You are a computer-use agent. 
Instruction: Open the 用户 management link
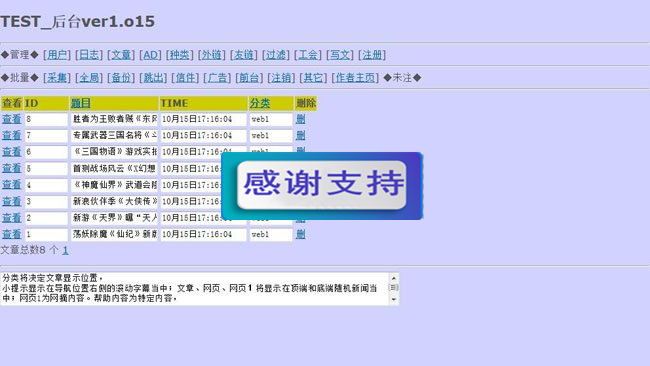pyautogui.click(x=57, y=55)
